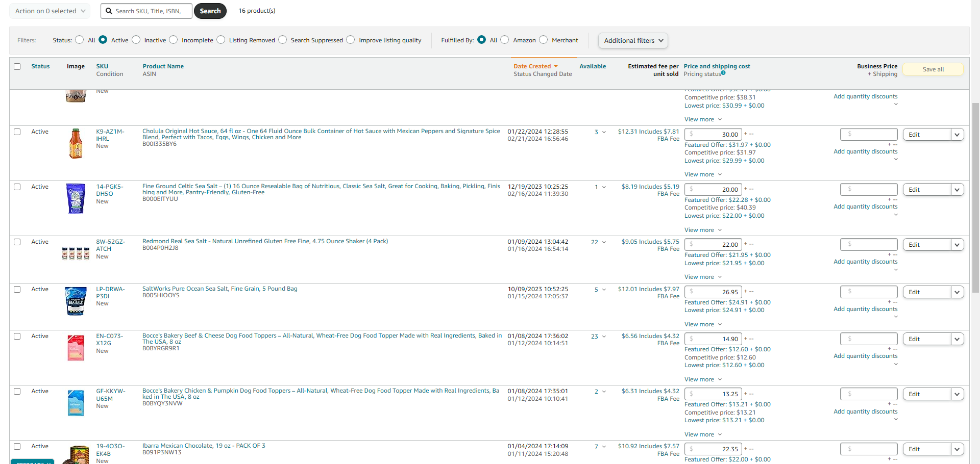
Task: Open Cholula Hot Sauce product thumbnail
Action: 76,143
